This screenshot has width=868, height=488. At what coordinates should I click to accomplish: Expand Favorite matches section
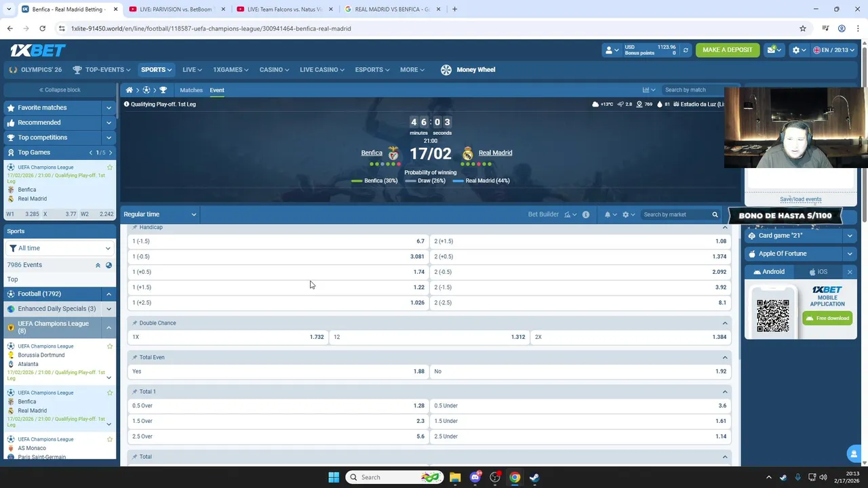click(x=108, y=108)
